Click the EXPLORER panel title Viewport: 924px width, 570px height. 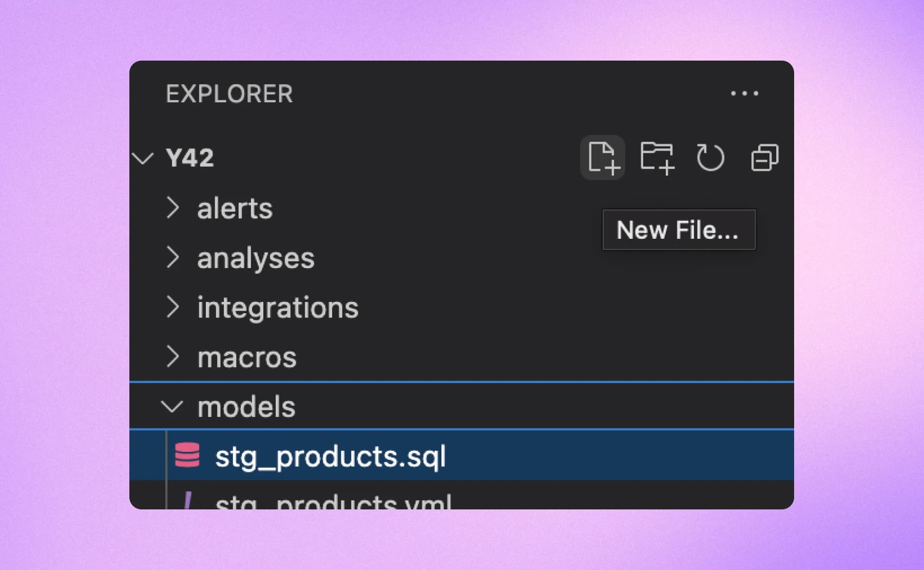pyautogui.click(x=229, y=94)
